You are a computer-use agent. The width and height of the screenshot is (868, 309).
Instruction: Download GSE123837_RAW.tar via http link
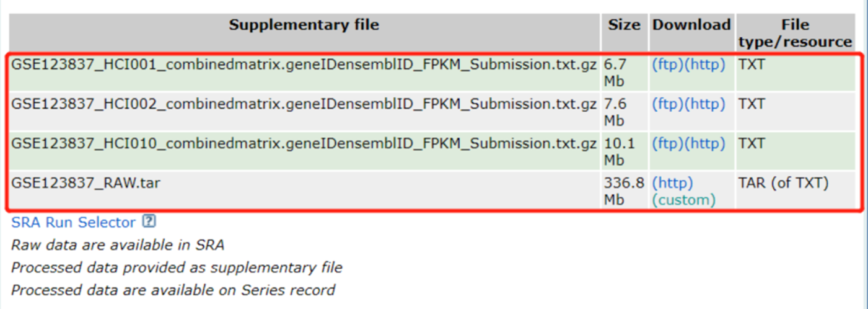pos(672,183)
